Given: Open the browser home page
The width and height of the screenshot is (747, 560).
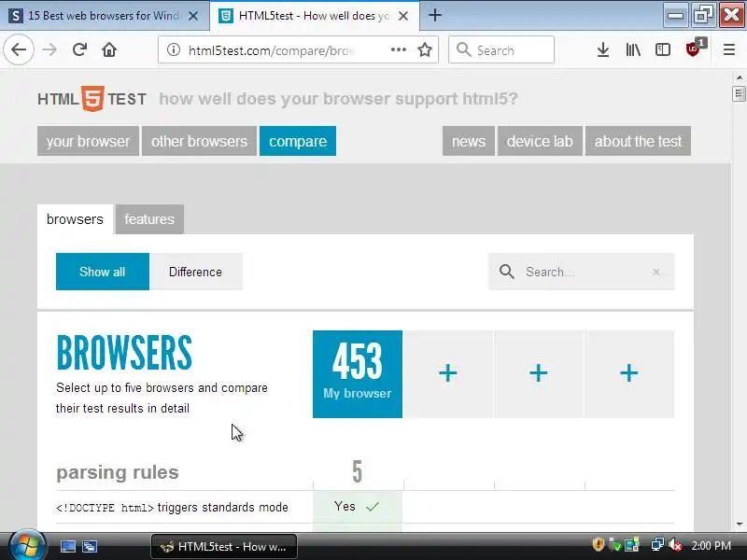Looking at the screenshot, I should (x=109, y=49).
